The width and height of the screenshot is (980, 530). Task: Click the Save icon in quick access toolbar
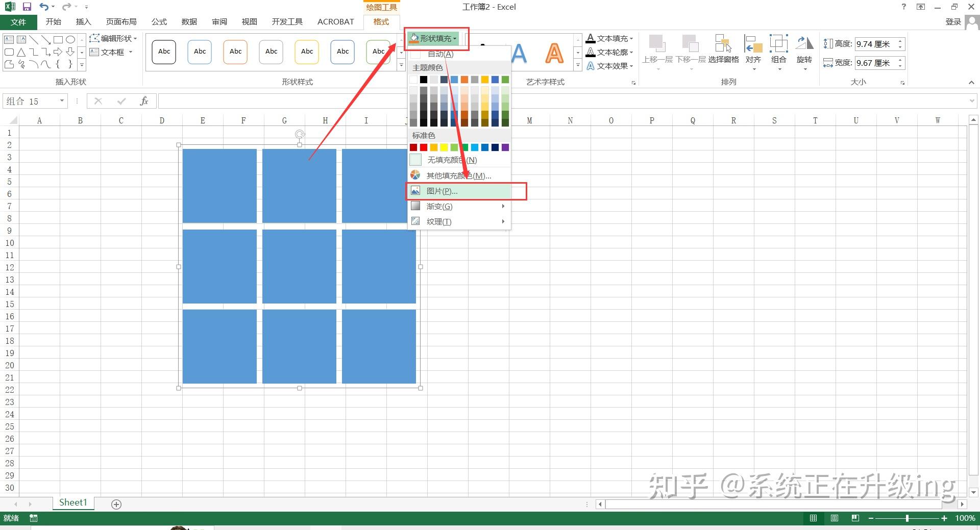click(27, 7)
